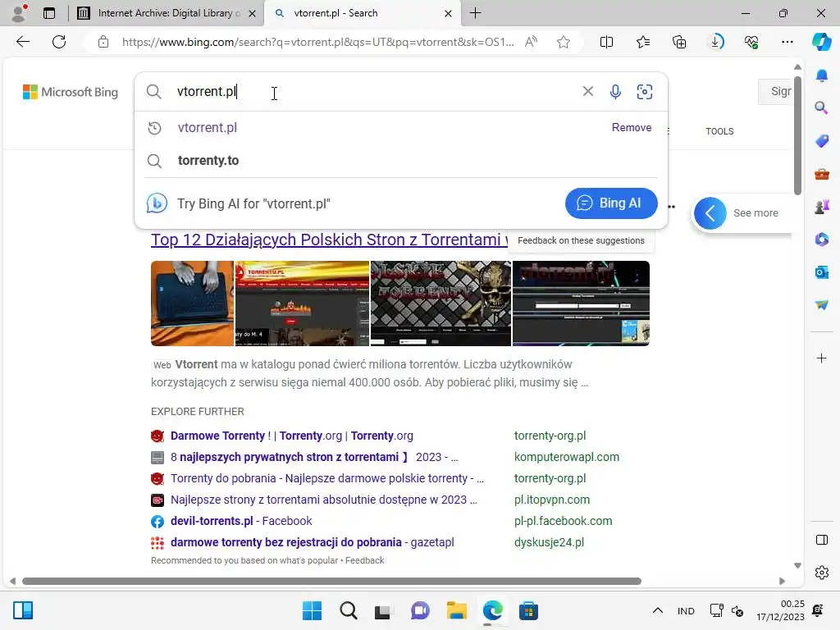Close the Internet Archive tab
The image size is (840, 630).
pos(252,13)
